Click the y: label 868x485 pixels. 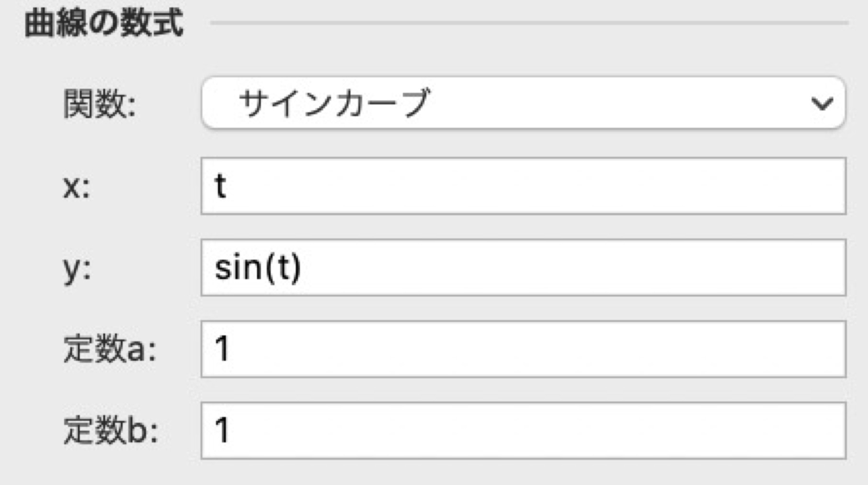(77, 269)
